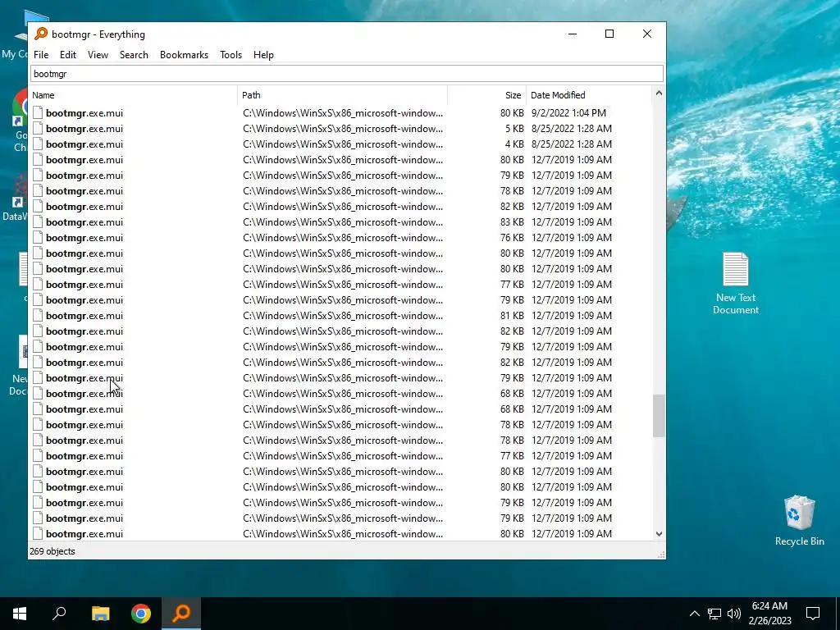This screenshot has width=840, height=630.
Task: Select the Recycle Bin desktop icon
Action: 799,521
